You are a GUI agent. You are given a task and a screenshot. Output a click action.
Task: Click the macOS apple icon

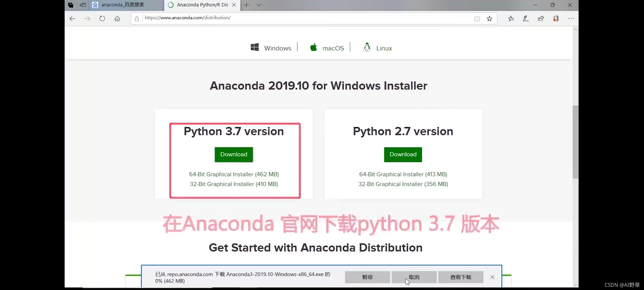click(313, 47)
